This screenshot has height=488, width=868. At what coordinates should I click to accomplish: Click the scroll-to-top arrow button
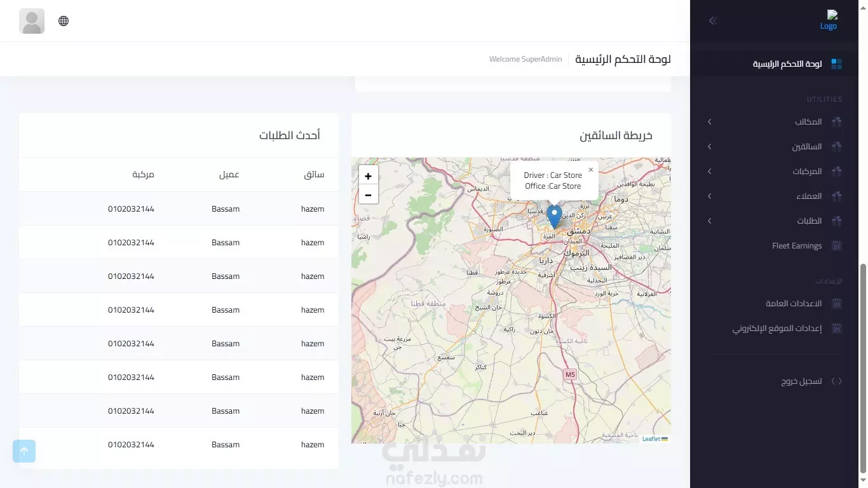[x=24, y=451]
